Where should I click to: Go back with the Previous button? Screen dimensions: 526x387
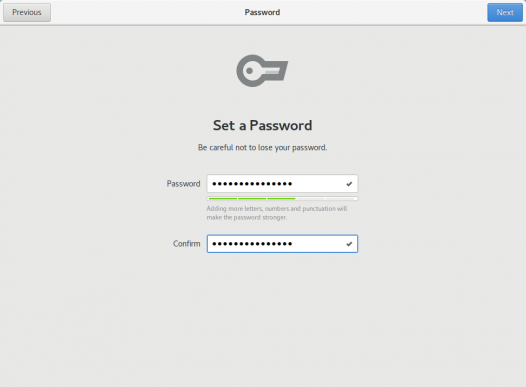click(x=27, y=12)
